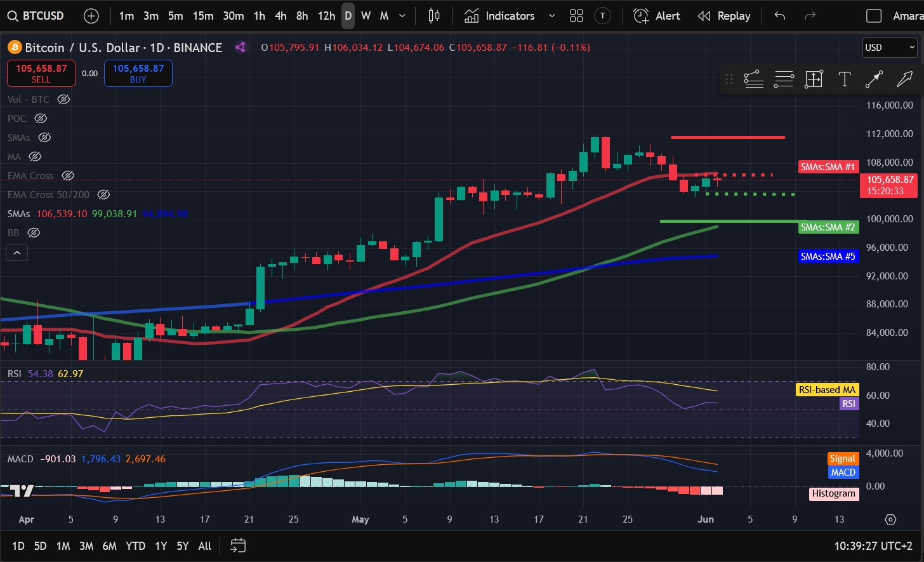Image resolution: width=924 pixels, height=562 pixels.
Task: Undo the last chart action
Action: 780,16
